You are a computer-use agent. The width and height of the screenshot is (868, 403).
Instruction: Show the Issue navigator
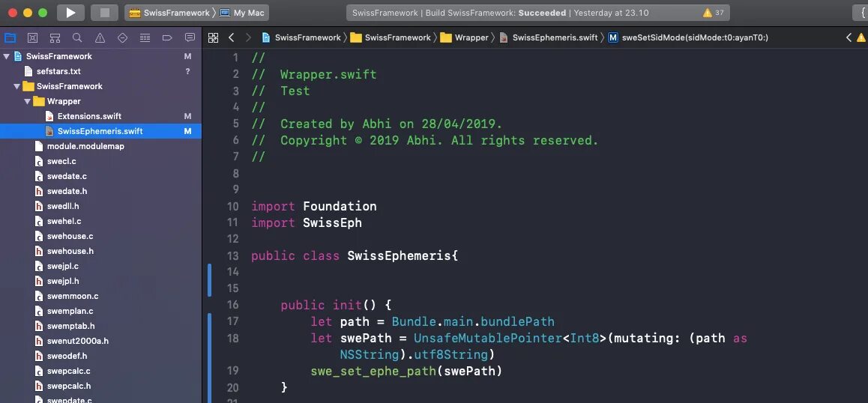click(x=100, y=37)
